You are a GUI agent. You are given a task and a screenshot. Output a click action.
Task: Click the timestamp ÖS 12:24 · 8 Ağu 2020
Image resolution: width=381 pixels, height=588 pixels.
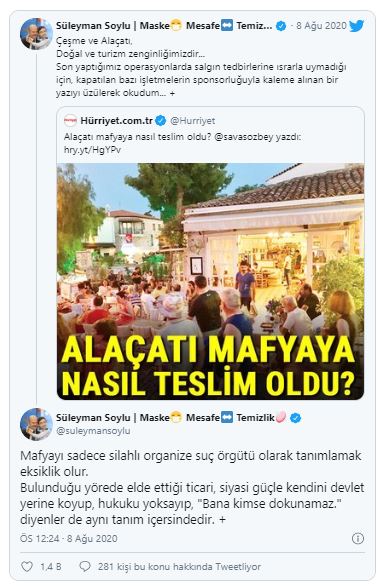pos(69,538)
